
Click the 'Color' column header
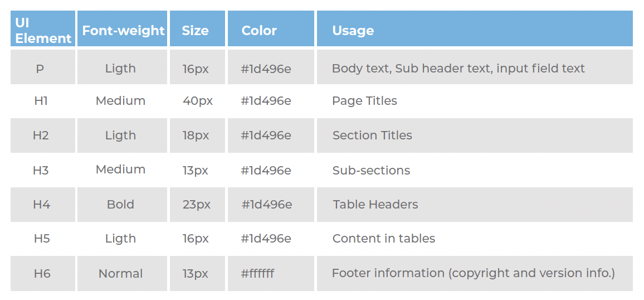[259, 30]
